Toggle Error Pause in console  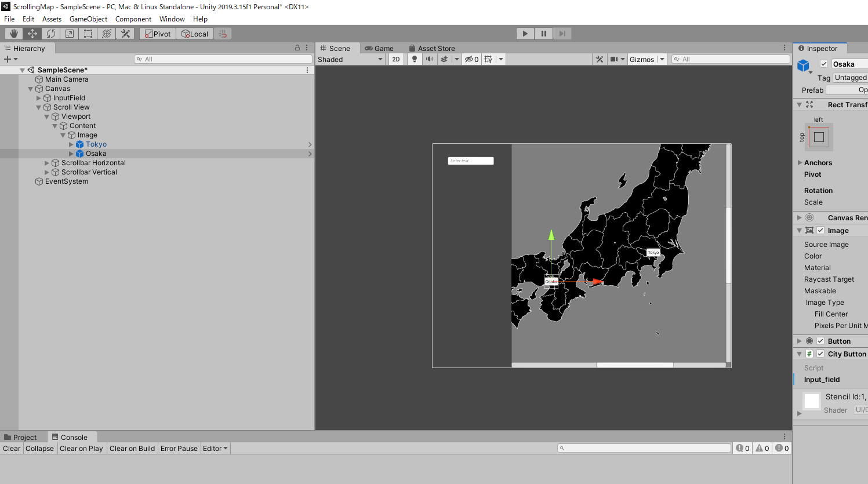[x=179, y=448]
